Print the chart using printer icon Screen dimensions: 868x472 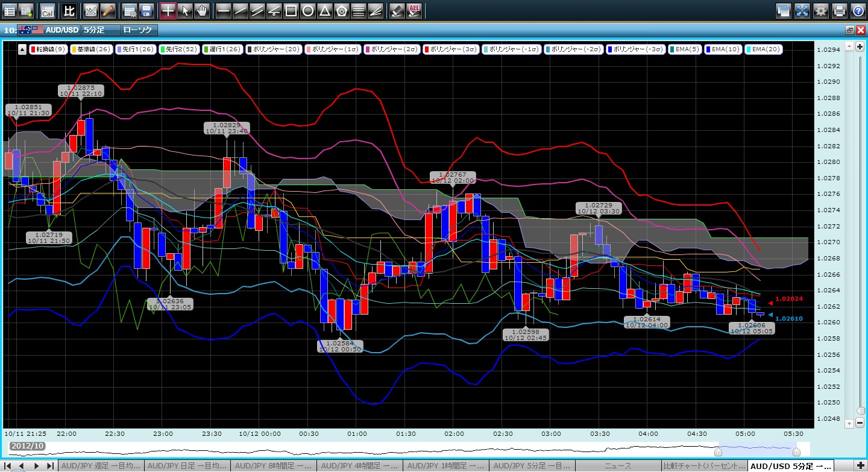pyautogui.click(x=839, y=10)
